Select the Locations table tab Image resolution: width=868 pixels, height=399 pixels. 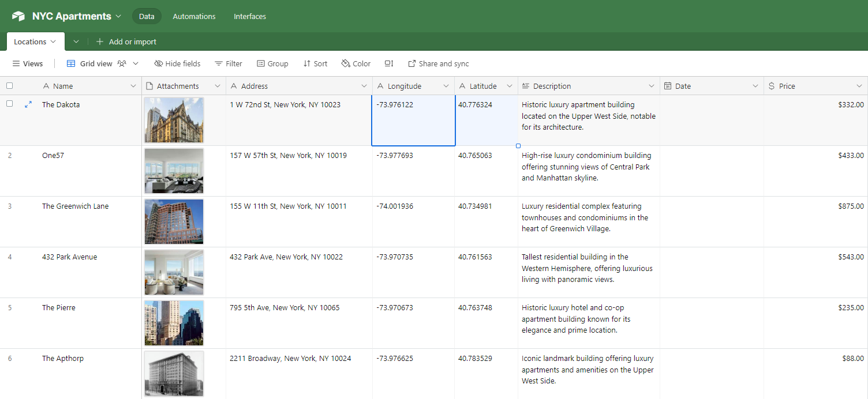point(35,42)
